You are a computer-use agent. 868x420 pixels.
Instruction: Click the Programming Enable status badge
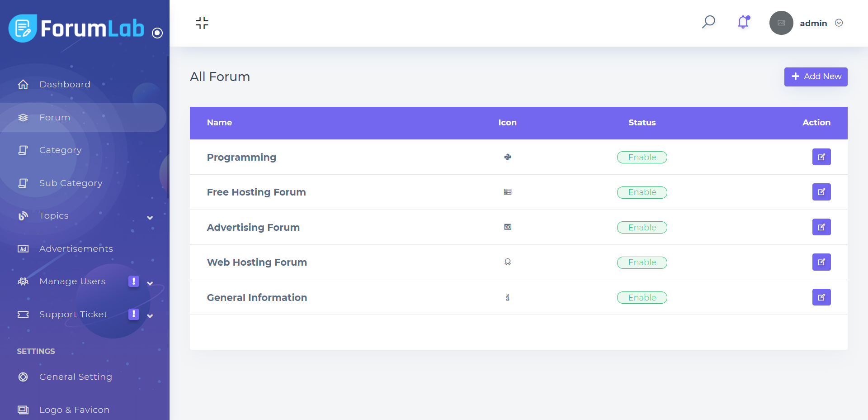(642, 157)
